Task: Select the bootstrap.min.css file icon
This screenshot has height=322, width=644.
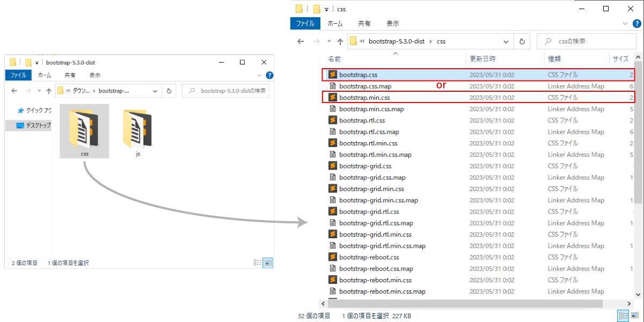Action: click(332, 98)
